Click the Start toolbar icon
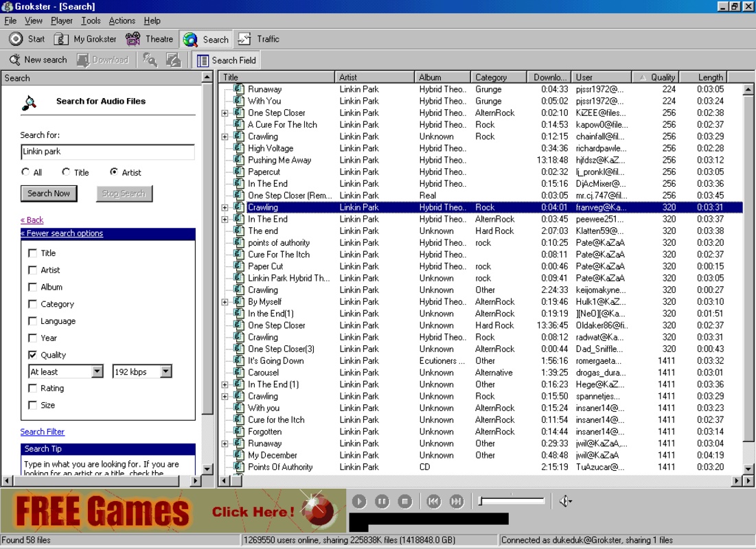The width and height of the screenshot is (756, 549). [x=16, y=39]
